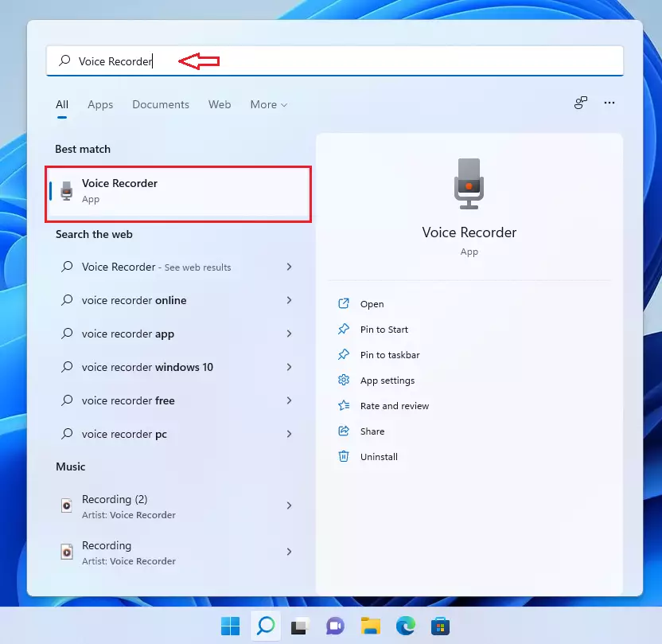This screenshot has width=662, height=644.
Task: Click the search magnifier icon in the search box
Action: (64, 60)
